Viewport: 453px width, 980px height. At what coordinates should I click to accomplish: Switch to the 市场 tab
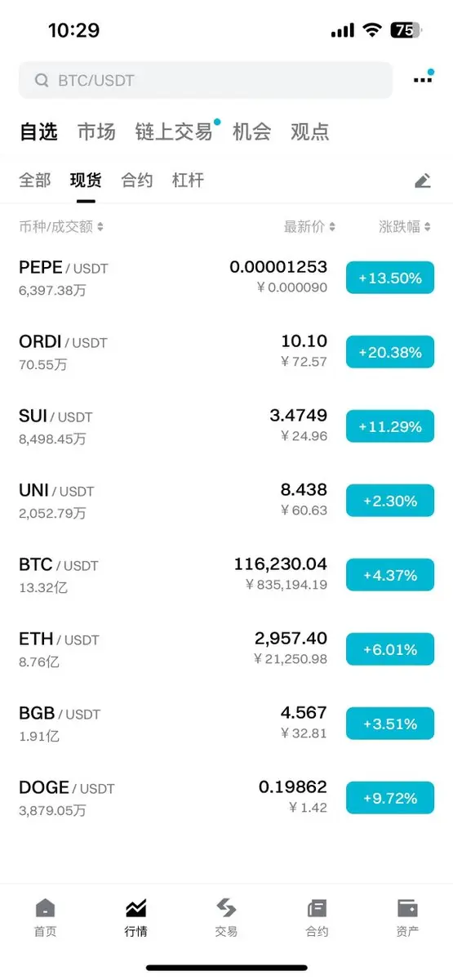(96, 131)
